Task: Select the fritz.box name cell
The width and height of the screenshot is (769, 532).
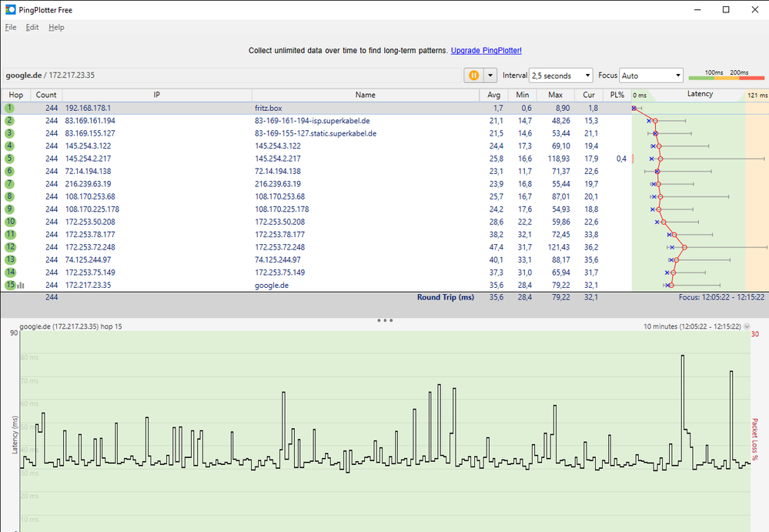Action: pyautogui.click(x=269, y=108)
